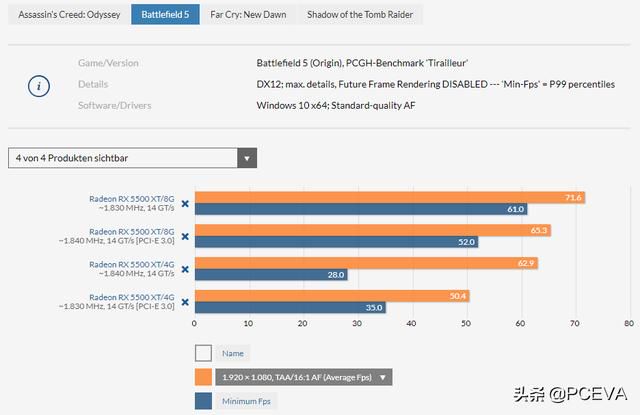640x415 pixels.
Task: Sort by the Name legend button
Action: click(233, 353)
